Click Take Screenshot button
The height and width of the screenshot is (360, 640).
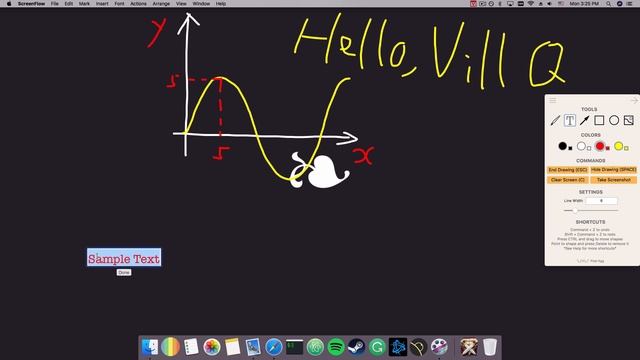[613, 180]
